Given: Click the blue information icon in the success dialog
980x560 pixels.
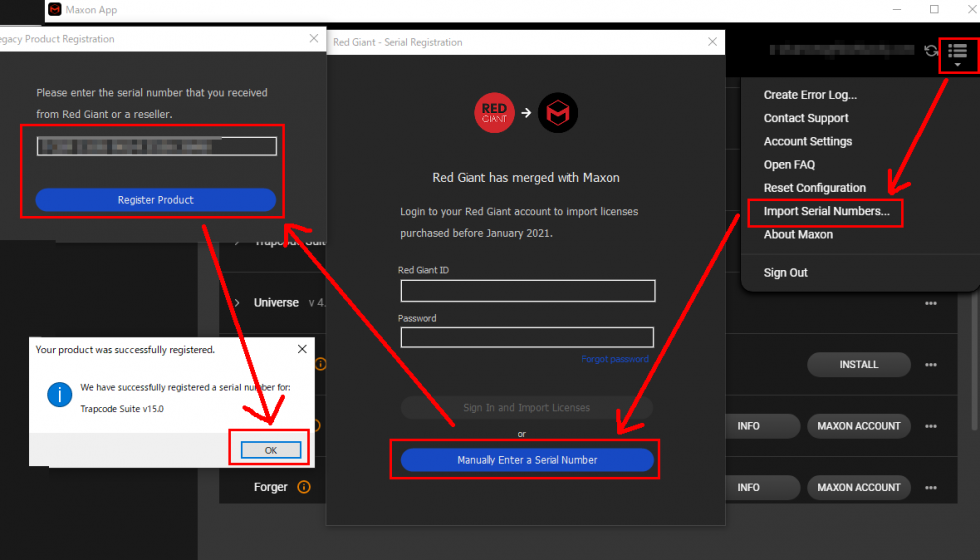Looking at the screenshot, I should coord(60,394).
